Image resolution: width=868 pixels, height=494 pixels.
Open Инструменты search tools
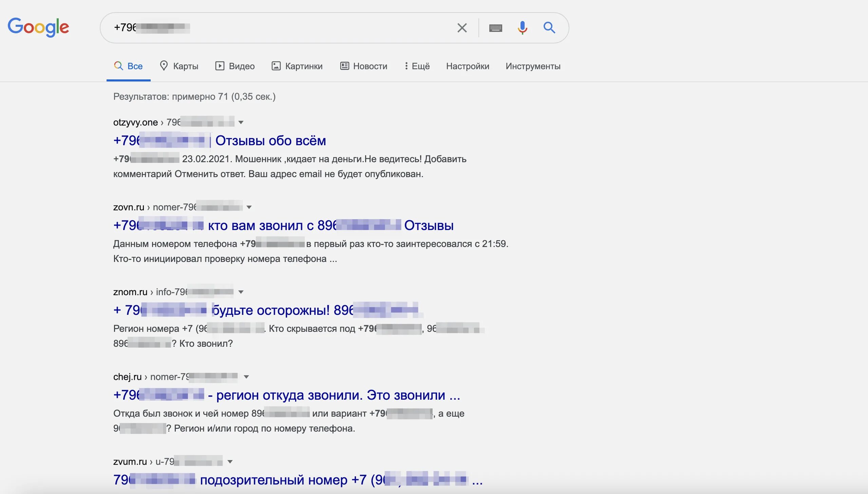coord(533,66)
